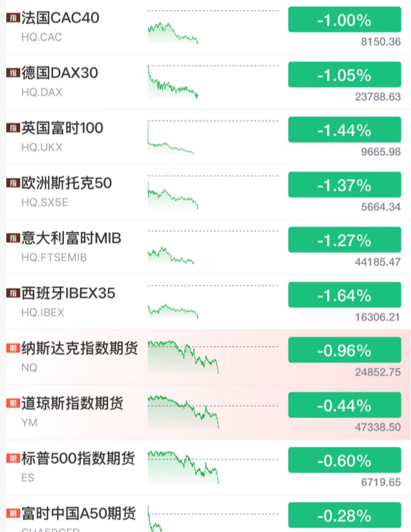Click the sparkline chart for 欧洲斯托克50
The image size is (411, 532).
pos(172,196)
